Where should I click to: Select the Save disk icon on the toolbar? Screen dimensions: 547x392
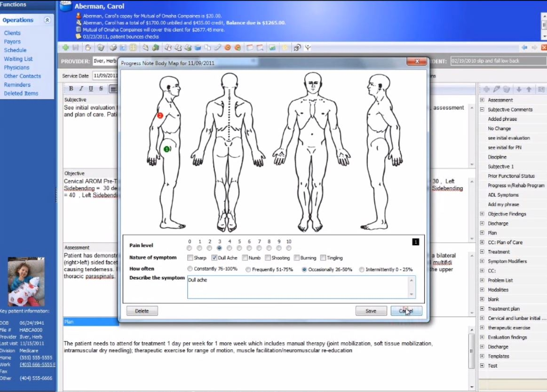(75, 47)
